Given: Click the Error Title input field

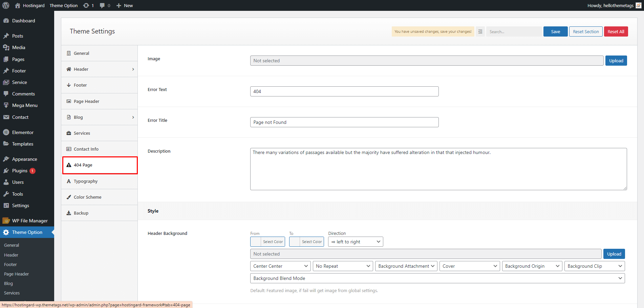Looking at the screenshot, I should coord(344,122).
